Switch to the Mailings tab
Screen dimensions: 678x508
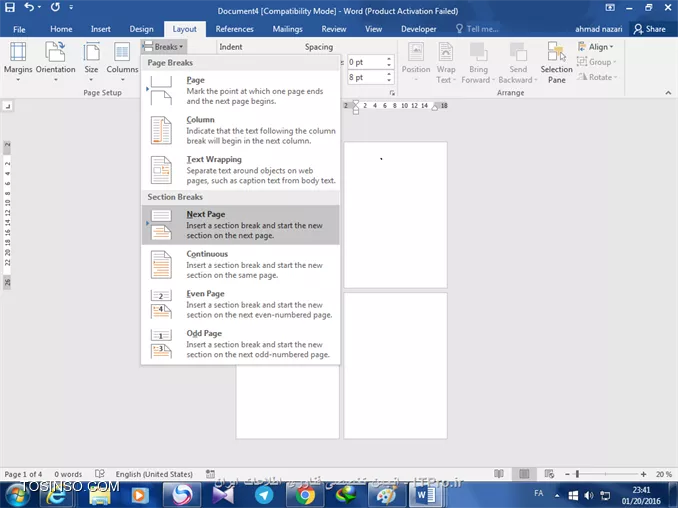(x=288, y=29)
